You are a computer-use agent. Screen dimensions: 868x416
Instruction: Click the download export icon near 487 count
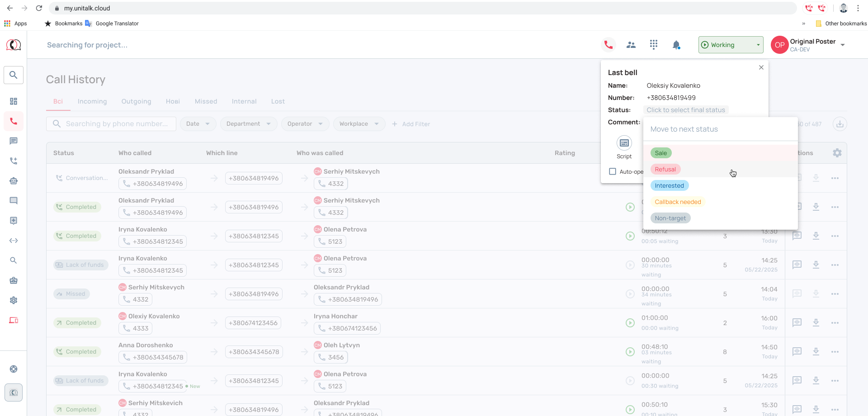point(840,124)
